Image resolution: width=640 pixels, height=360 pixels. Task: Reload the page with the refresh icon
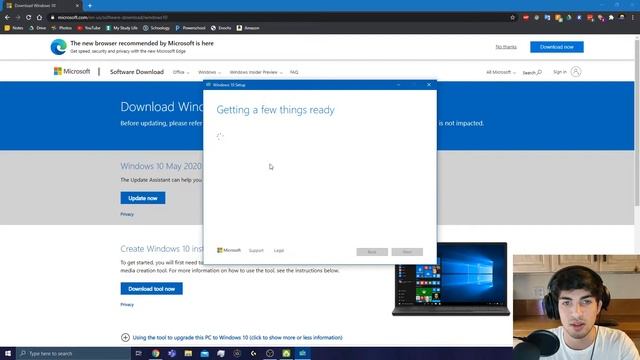pos(28,18)
